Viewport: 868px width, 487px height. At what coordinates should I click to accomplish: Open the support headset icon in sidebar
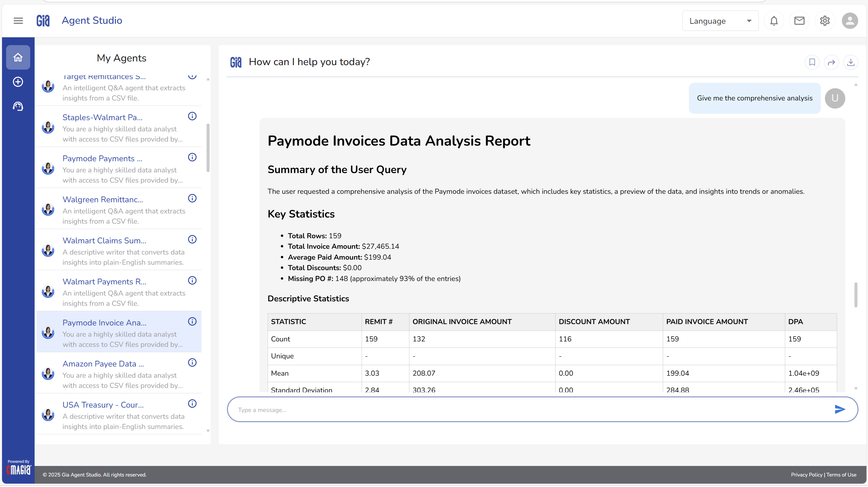coord(18,107)
